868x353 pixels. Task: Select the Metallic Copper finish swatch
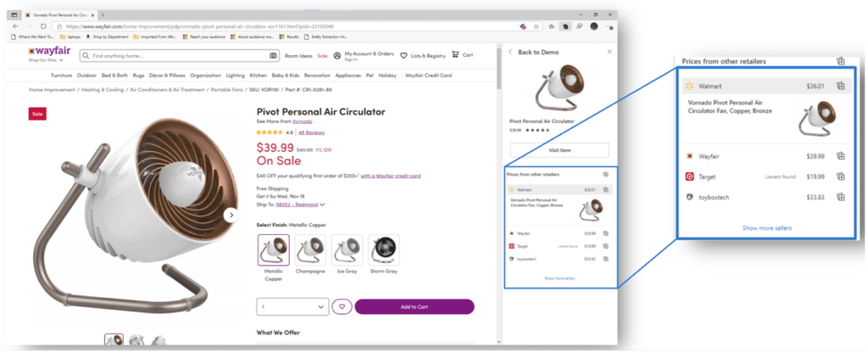point(274,249)
